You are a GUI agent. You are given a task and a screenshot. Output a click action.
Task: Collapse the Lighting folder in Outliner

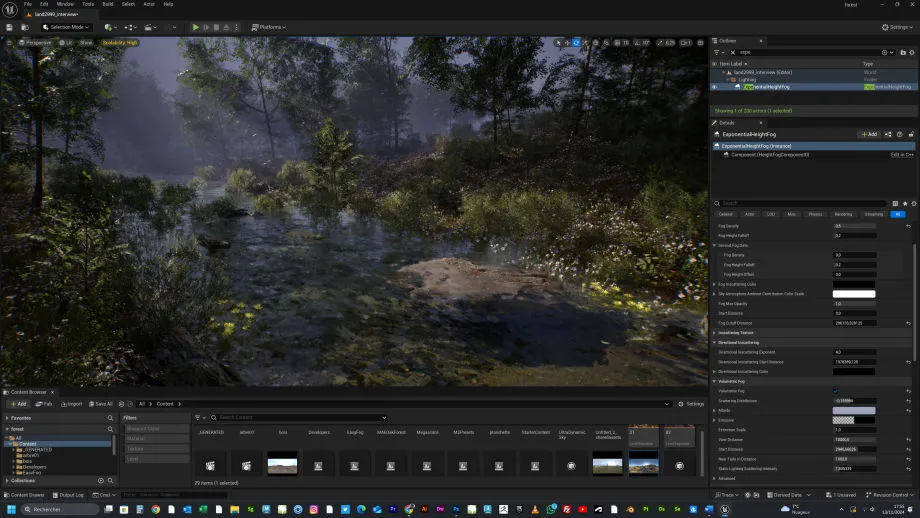pos(728,79)
